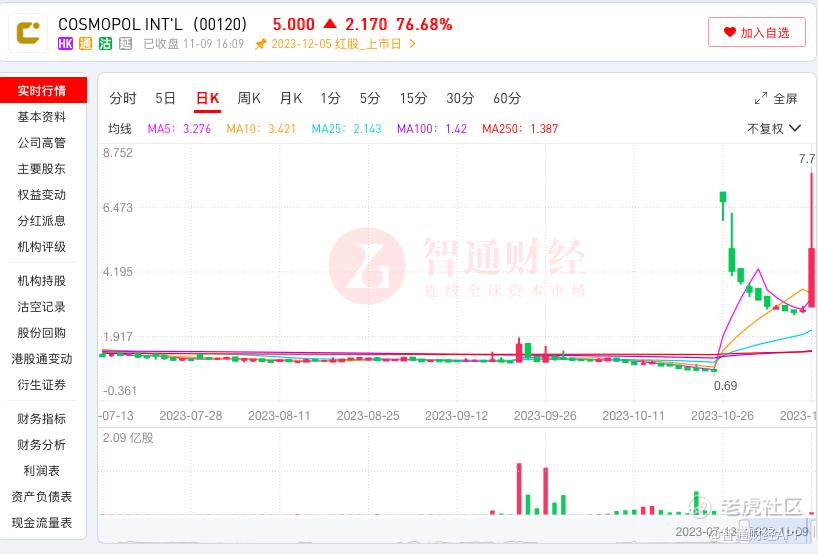Select the 周K weekly candlestick tab

(x=249, y=98)
